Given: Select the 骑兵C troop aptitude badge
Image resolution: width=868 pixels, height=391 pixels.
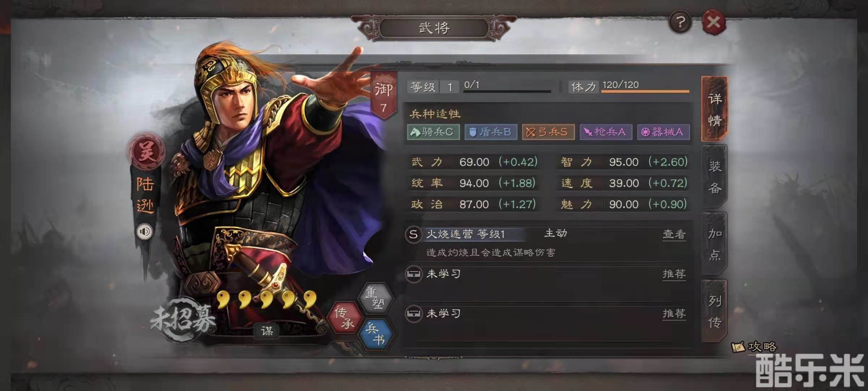Looking at the screenshot, I should point(433,132).
